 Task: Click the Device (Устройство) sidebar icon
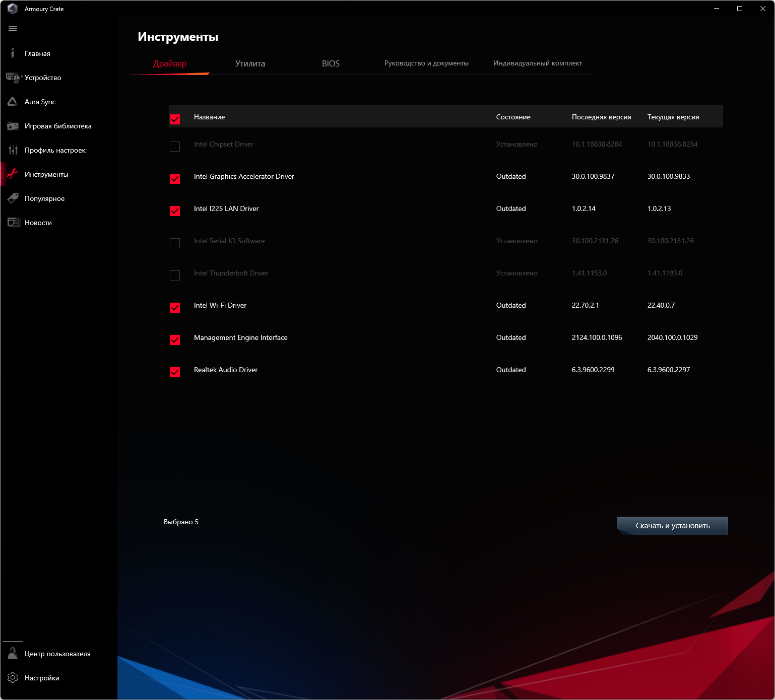pyautogui.click(x=13, y=78)
